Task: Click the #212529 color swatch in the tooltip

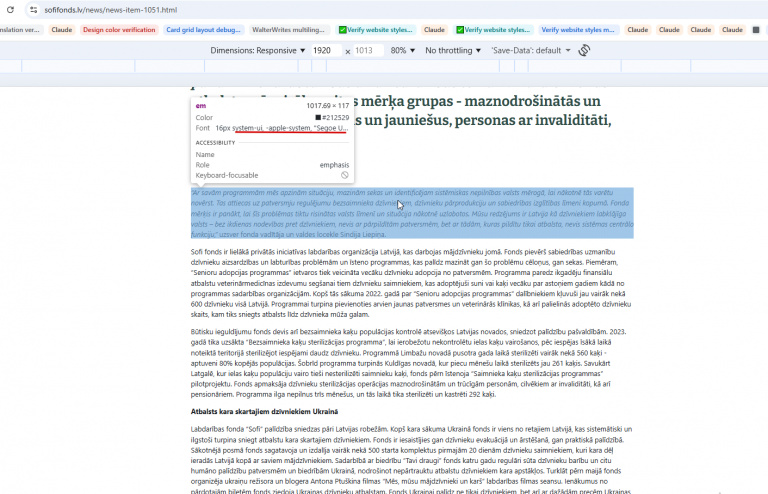Action: click(318, 118)
